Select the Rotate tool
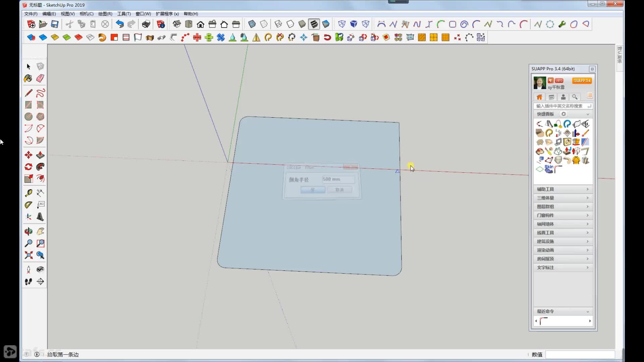The height and width of the screenshot is (362, 644). pos(29,167)
